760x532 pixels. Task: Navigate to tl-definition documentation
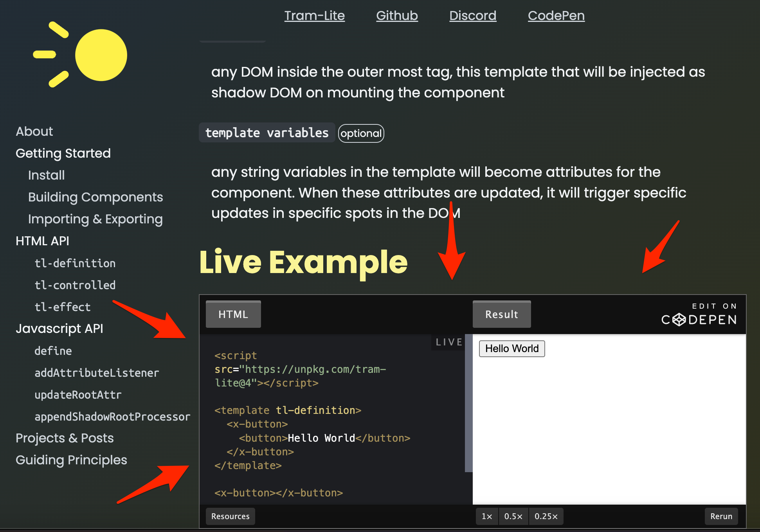pos(75,263)
